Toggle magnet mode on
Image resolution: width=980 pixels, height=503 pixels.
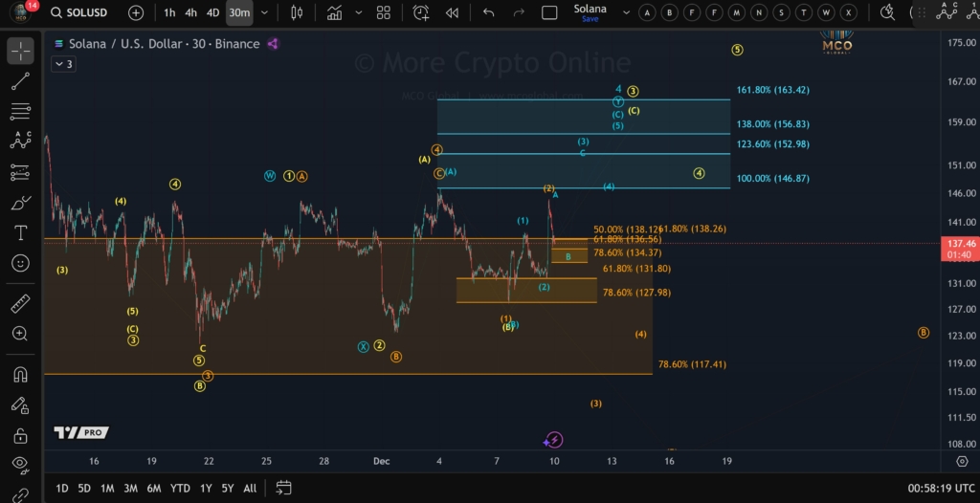[x=20, y=375]
